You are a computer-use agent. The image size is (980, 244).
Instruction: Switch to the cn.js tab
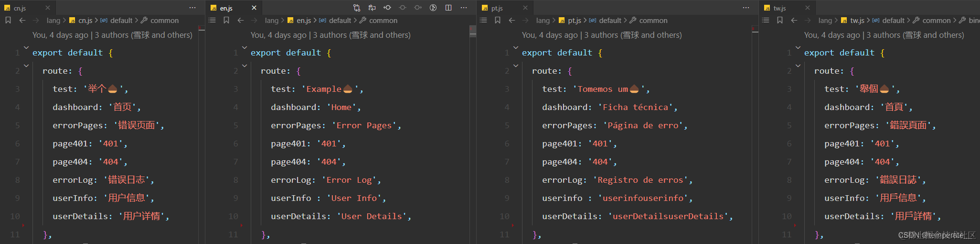coord(28,8)
